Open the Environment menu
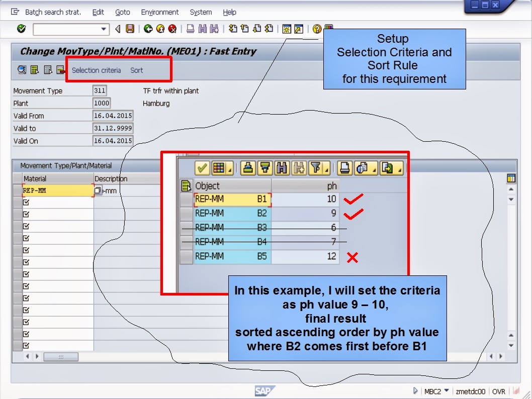 [x=159, y=12]
